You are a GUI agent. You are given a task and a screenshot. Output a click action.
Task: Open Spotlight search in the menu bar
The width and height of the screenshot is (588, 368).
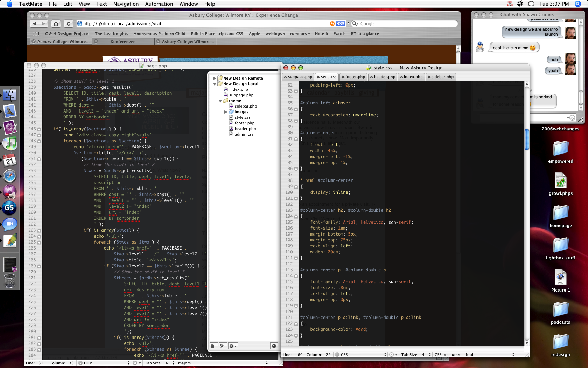click(x=578, y=4)
